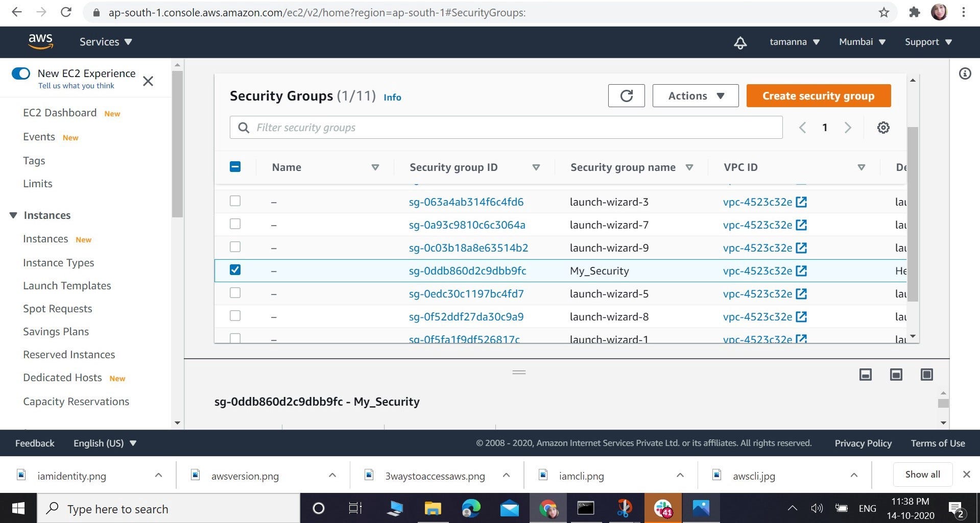Click the details pane resize handle
This screenshot has width=980, height=523.
click(519, 372)
